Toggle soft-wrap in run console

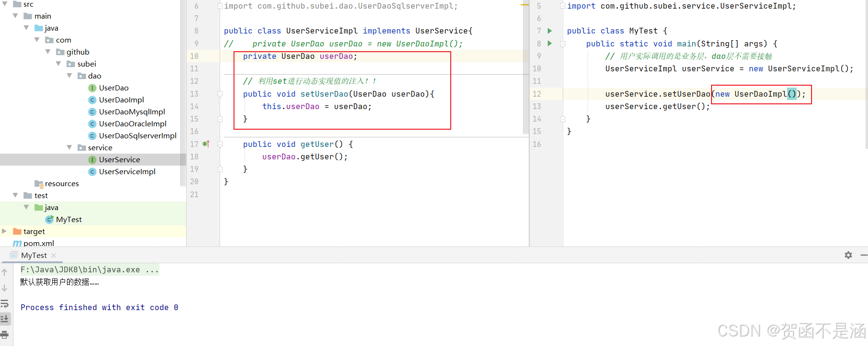point(4,303)
